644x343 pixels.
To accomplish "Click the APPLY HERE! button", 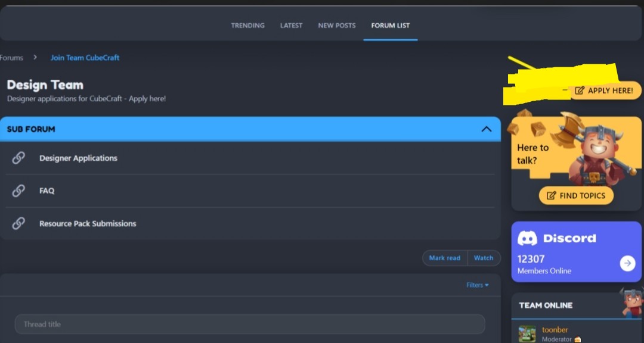I will tap(605, 91).
